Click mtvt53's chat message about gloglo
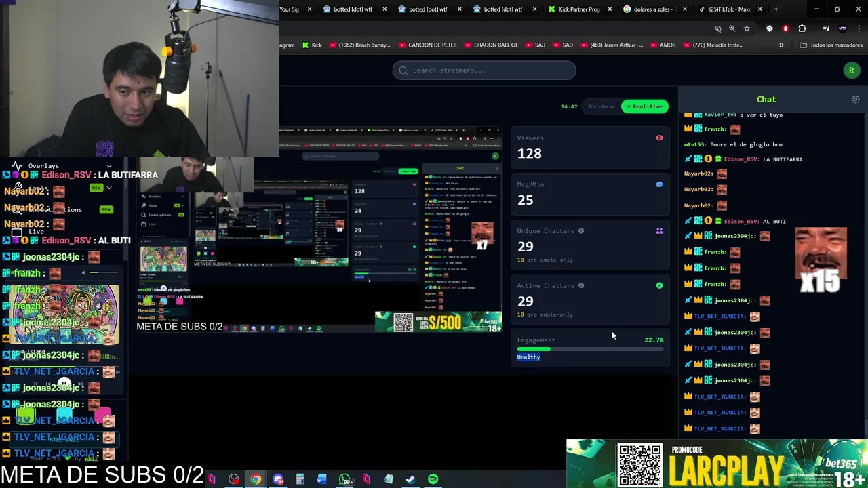868x488 pixels. [733, 144]
